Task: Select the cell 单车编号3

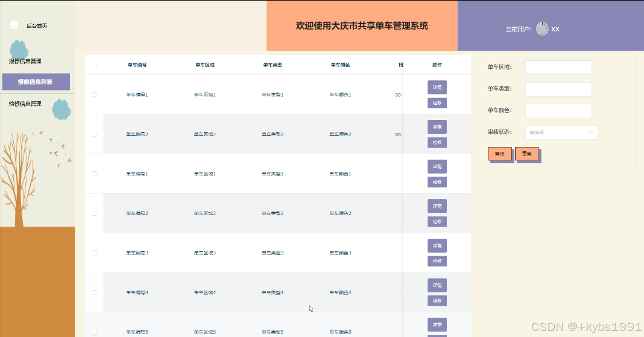Action: pos(137,253)
